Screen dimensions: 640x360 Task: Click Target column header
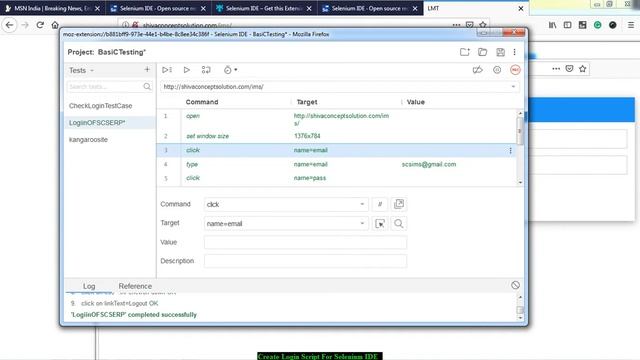tap(307, 102)
